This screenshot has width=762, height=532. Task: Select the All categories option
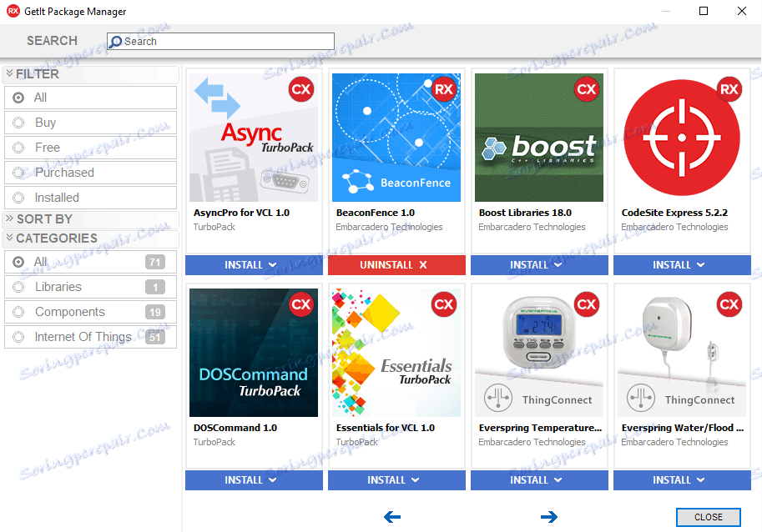(90, 262)
